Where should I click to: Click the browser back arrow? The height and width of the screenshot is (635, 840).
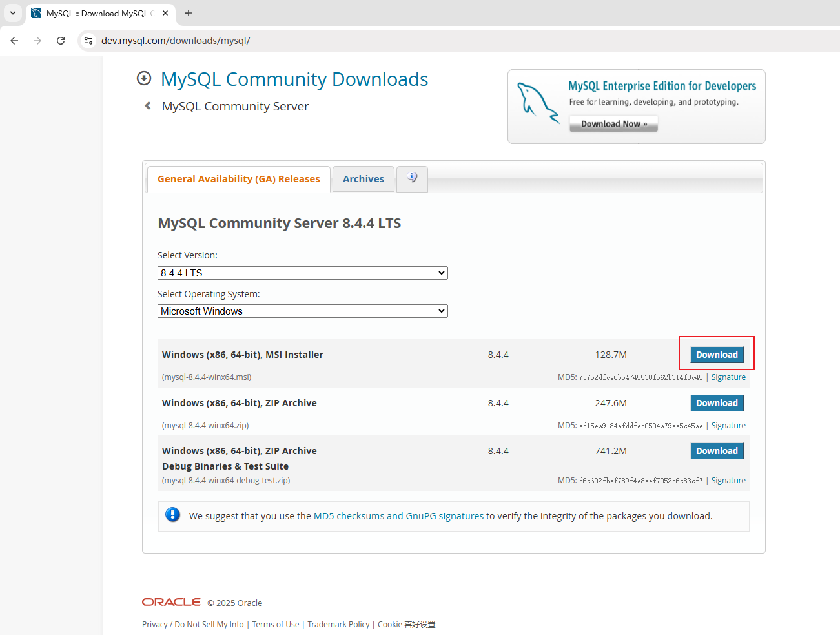[14, 41]
